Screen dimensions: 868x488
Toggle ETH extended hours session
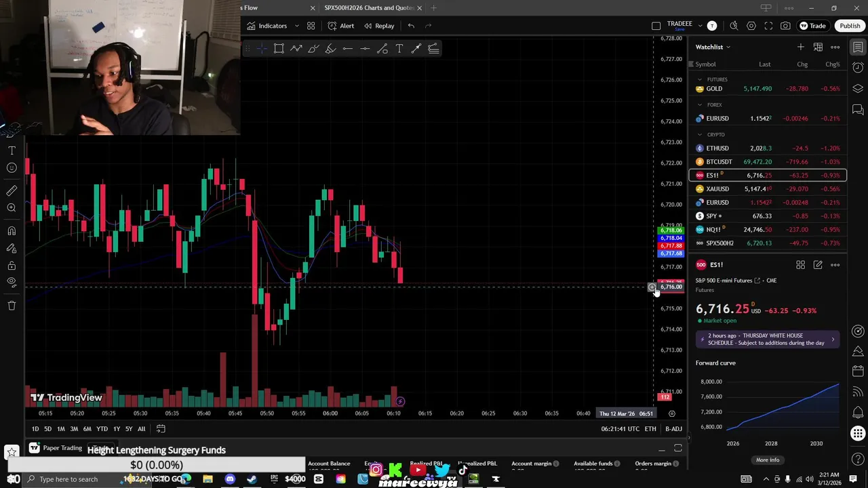click(x=650, y=429)
